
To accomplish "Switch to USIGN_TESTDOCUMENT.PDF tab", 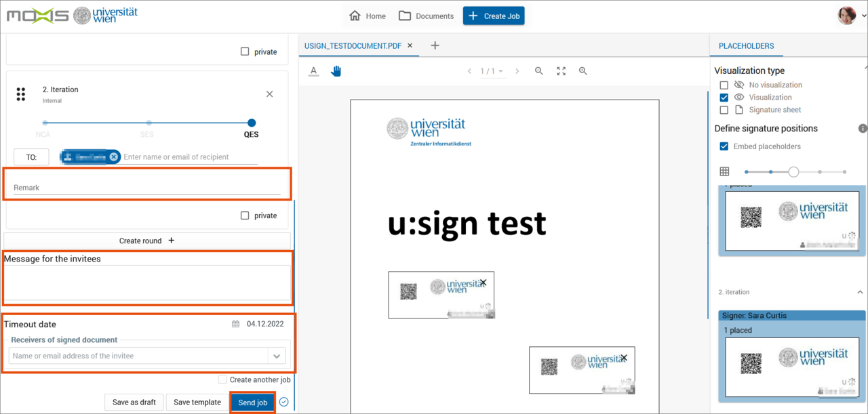I will 353,45.
